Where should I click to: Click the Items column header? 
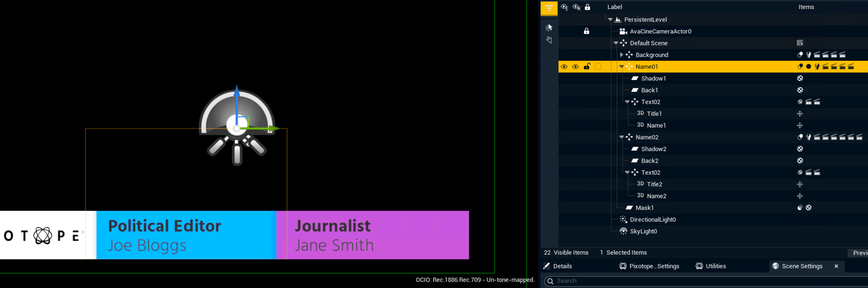(806, 7)
